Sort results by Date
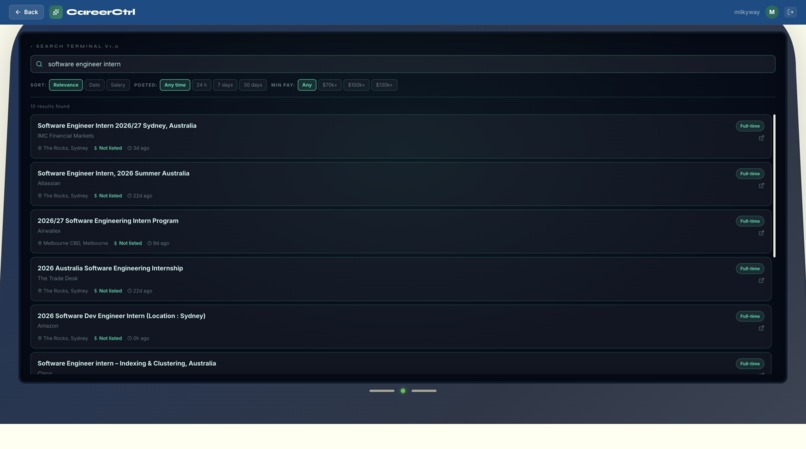 click(94, 85)
